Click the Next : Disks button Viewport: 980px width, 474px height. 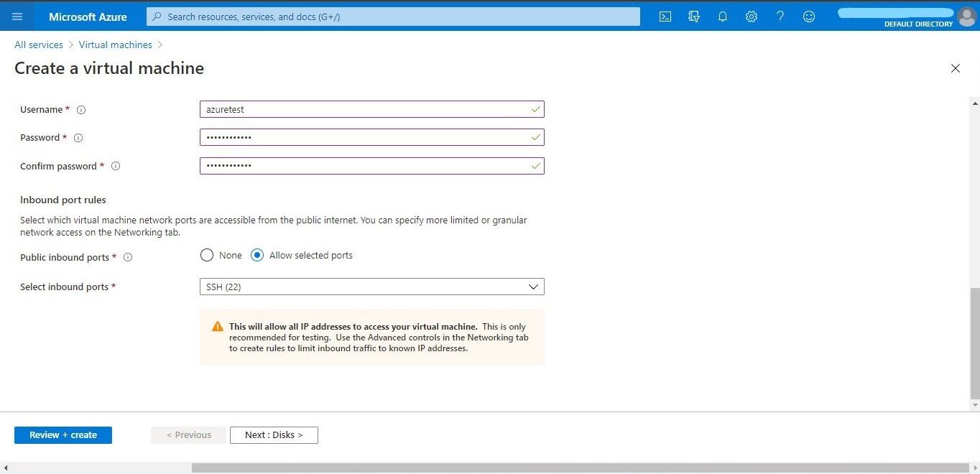(274, 434)
